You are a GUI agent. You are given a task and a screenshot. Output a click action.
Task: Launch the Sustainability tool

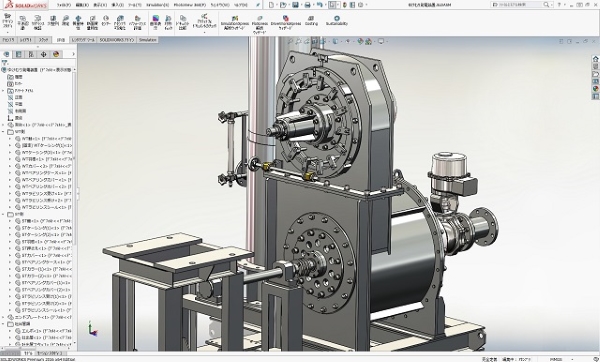click(337, 20)
